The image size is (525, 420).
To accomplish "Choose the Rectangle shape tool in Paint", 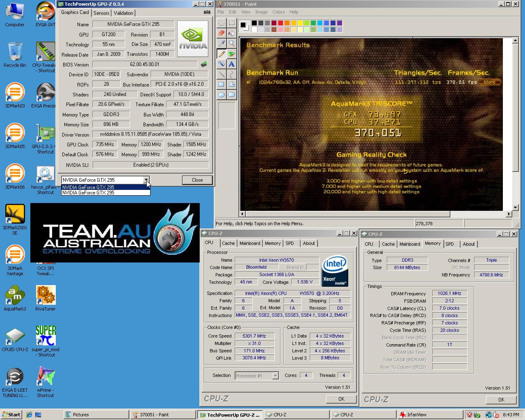I will (x=221, y=84).
